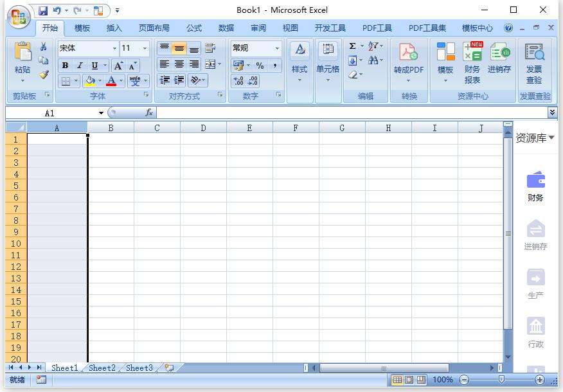Toggle align text right
The image size is (563, 392).
(x=194, y=64)
